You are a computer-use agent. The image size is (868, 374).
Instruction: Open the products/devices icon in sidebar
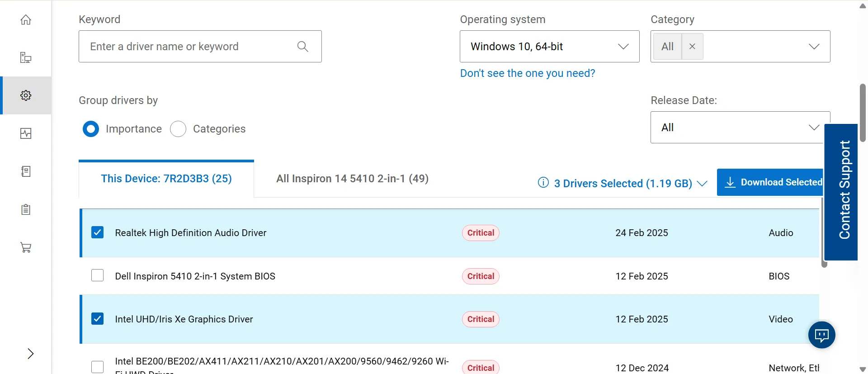click(26, 57)
